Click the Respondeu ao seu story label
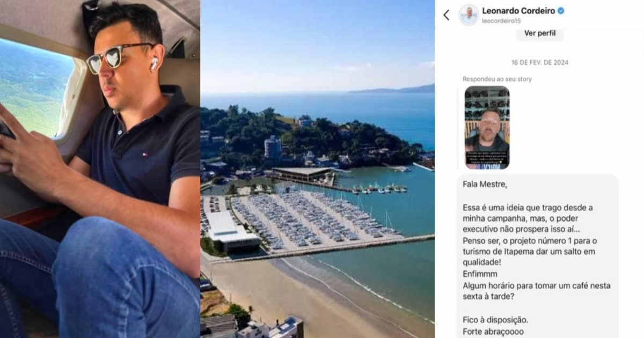Viewport: 644px width, 338px height. [x=497, y=79]
